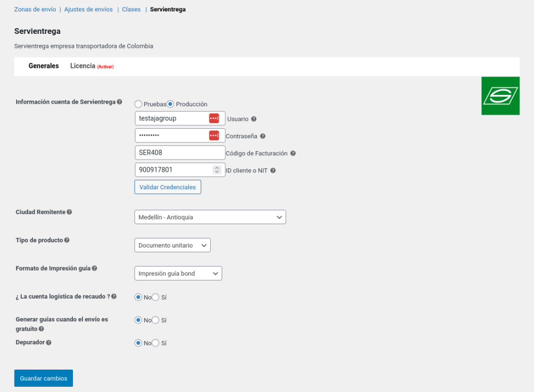Open the Formato de Impresión guía dropdown
This screenshot has height=392, width=534.
point(178,274)
